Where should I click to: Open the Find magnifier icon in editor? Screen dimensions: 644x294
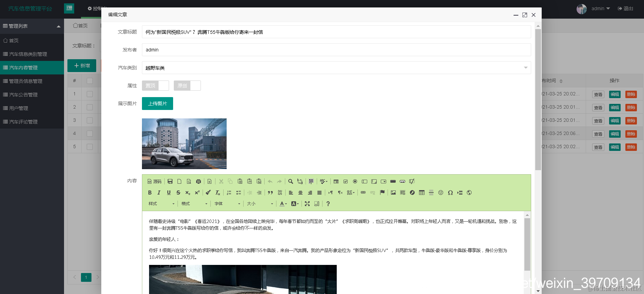pyautogui.click(x=291, y=182)
